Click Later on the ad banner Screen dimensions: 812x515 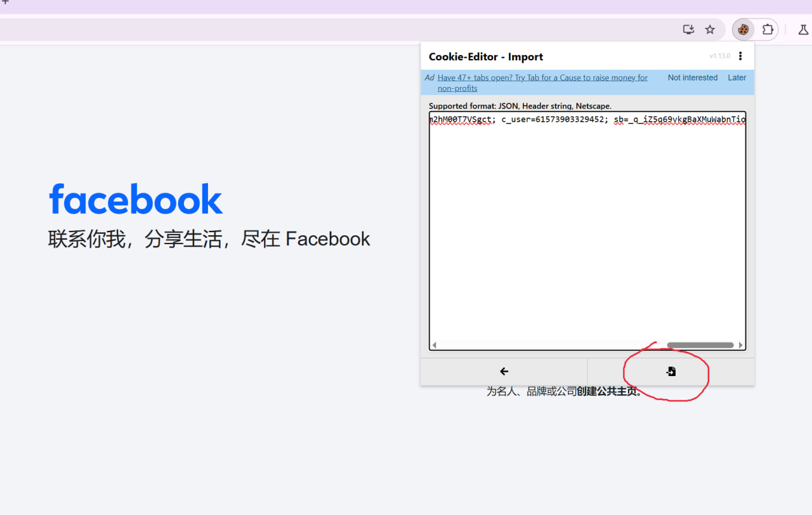tap(737, 77)
